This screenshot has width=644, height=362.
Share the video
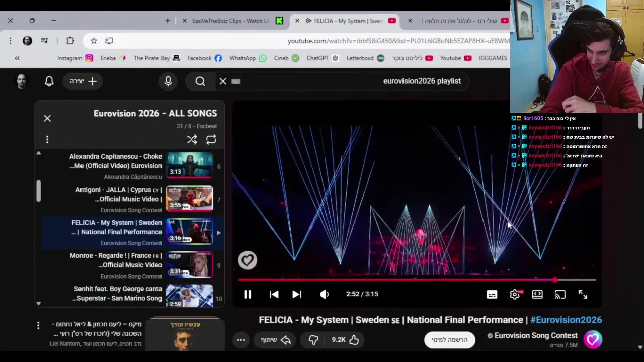[x=276, y=340]
